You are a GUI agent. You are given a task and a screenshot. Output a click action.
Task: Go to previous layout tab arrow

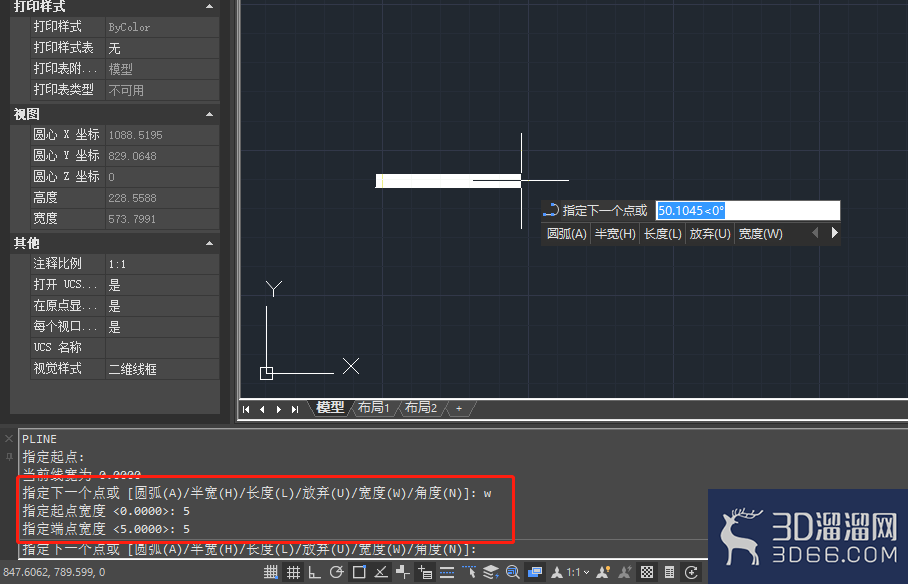pos(262,409)
